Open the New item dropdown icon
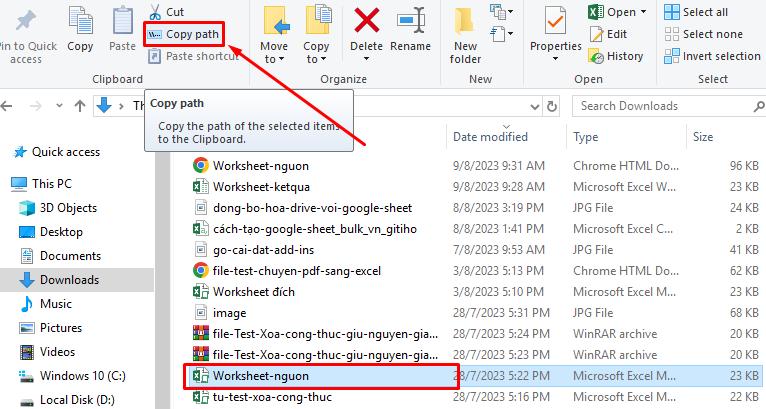766x409 pixels. pyautogui.click(x=501, y=11)
